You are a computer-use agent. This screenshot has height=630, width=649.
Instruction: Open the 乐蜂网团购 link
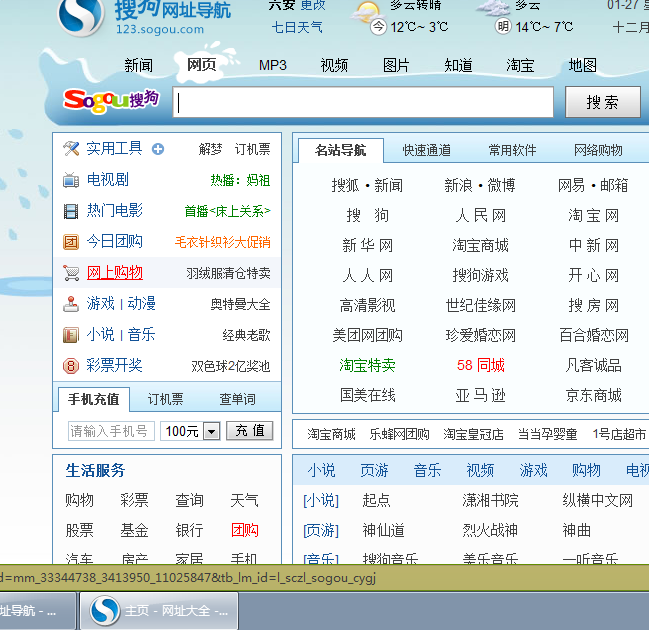pyautogui.click(x=399, y=435)
